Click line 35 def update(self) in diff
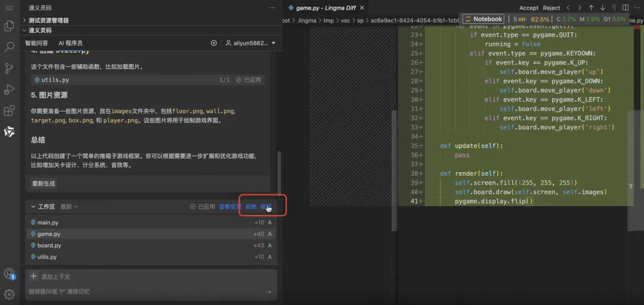This screenshot has width=644, height=305. coord(471,146)
